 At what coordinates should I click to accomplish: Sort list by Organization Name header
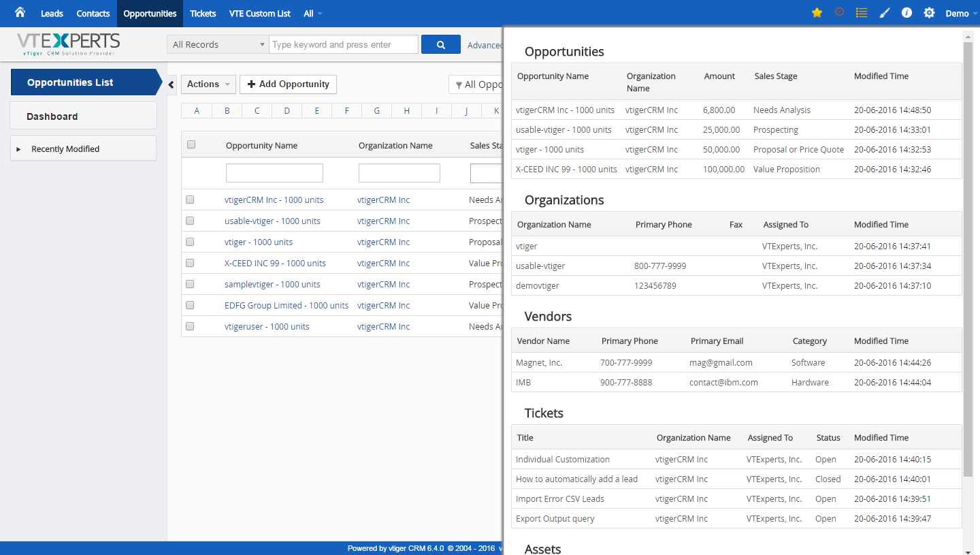[395, 145]
